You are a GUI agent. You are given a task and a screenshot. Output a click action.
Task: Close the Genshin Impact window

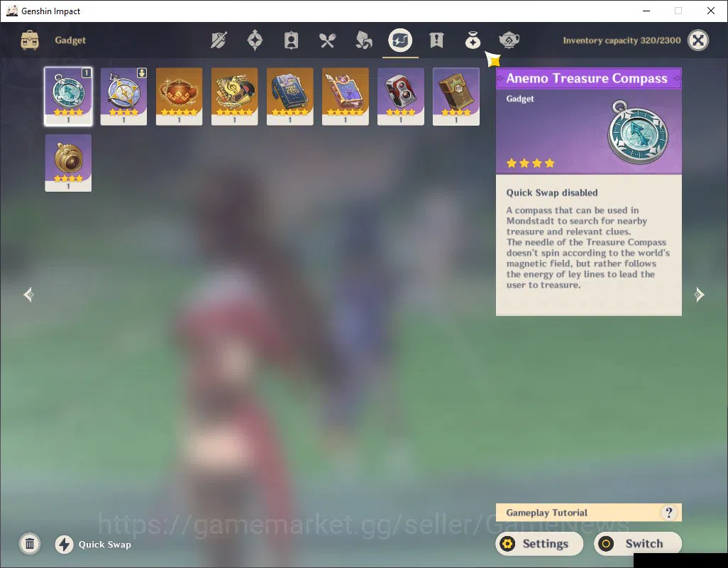(711, 11)
